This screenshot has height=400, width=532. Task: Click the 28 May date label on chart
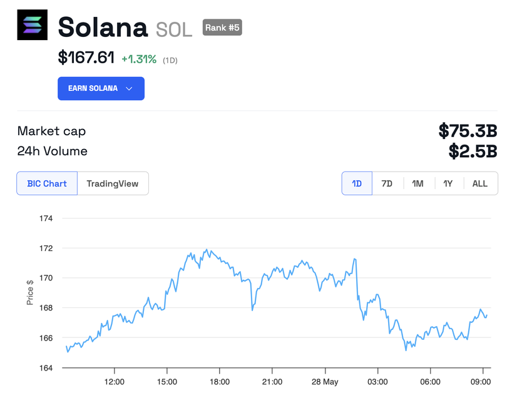325,382
